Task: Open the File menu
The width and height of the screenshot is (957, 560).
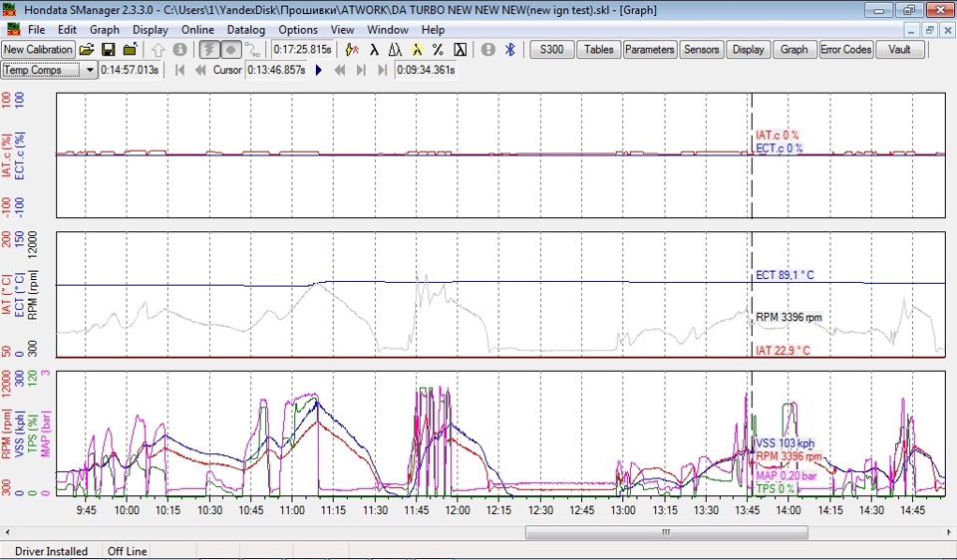Action: point(36,30)
